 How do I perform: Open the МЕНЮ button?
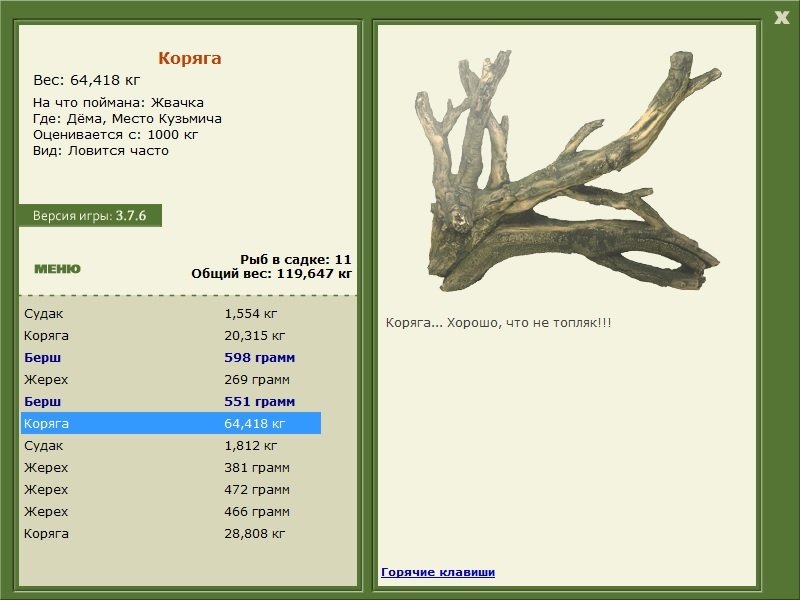pos(57,269)
